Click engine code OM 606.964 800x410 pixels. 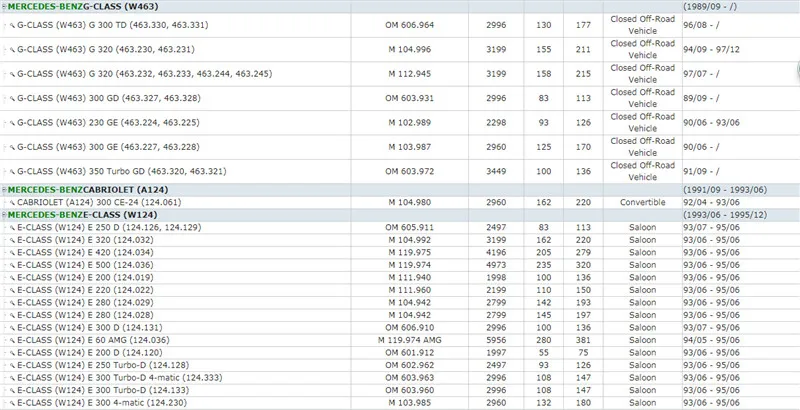(x=410, y=25)
